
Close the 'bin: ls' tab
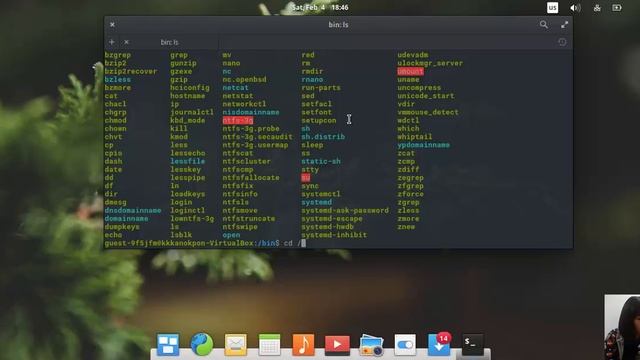tap(127, 42)
